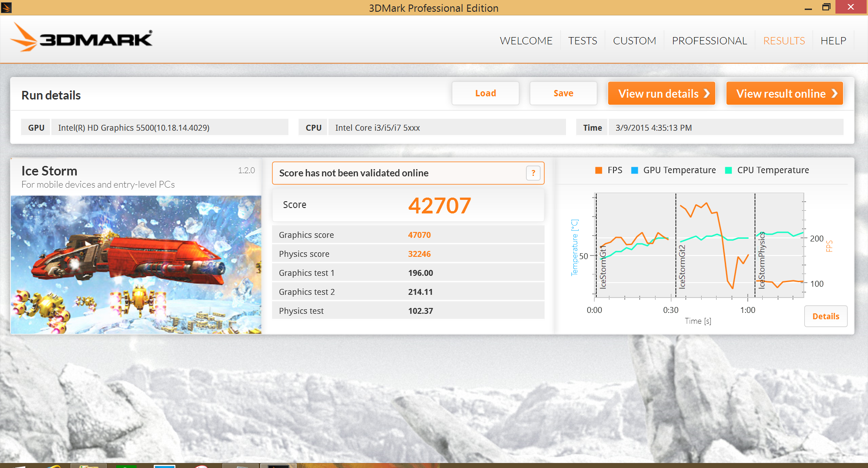Click the Time value field
This screenshot has width=868, height=468.
[x=726, y=128]
